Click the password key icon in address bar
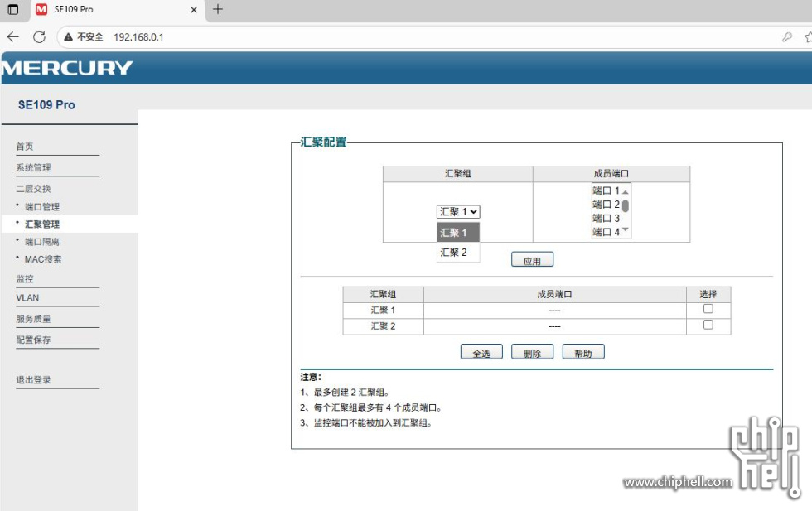The height and width of the screenshot is (511, 812). [x=786, y=37]
